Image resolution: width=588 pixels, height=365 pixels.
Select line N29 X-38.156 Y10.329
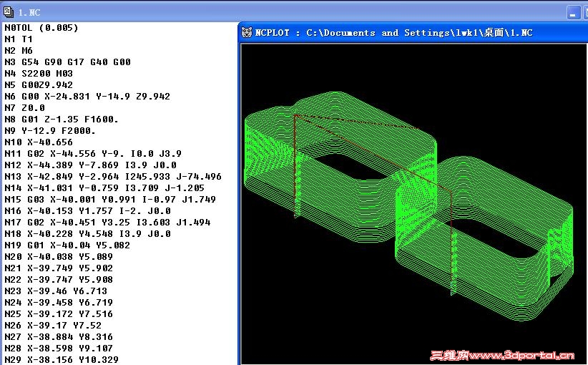(x=62, y=360)
